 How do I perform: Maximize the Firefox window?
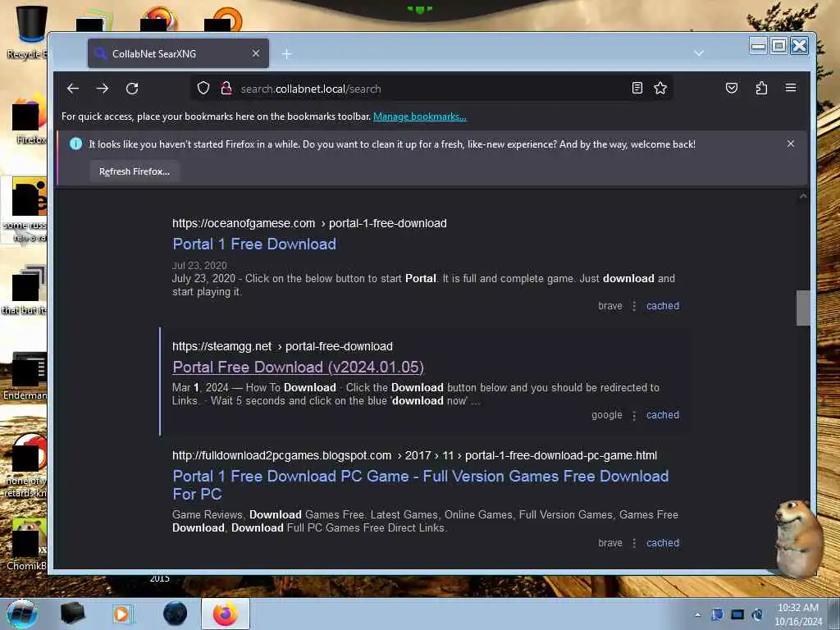779,46
